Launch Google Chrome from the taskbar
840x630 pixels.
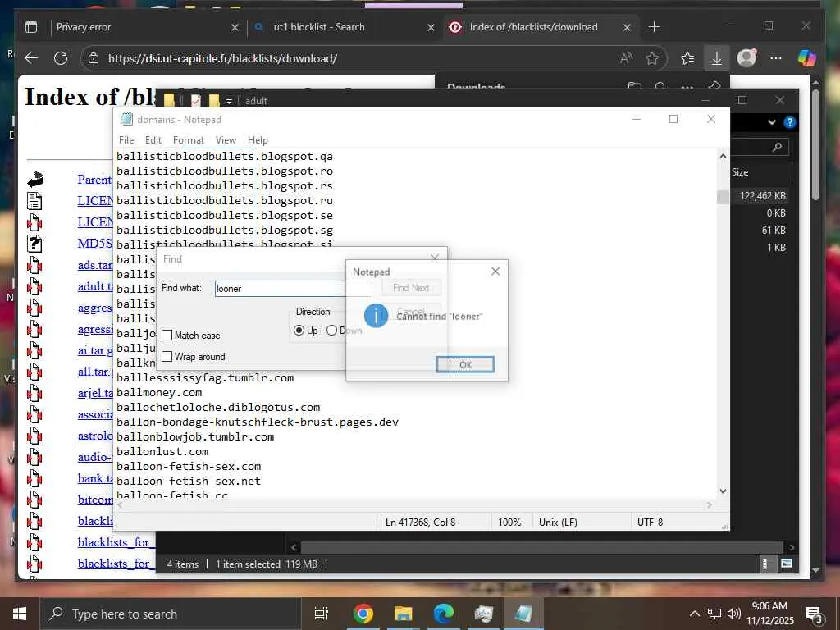coord(363,614)
